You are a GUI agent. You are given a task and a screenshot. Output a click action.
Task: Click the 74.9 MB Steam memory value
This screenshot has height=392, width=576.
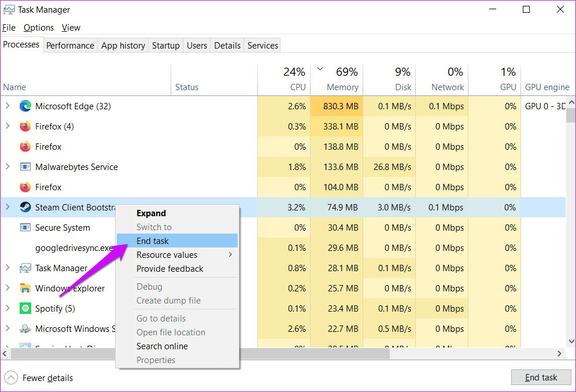click(342, 207)
